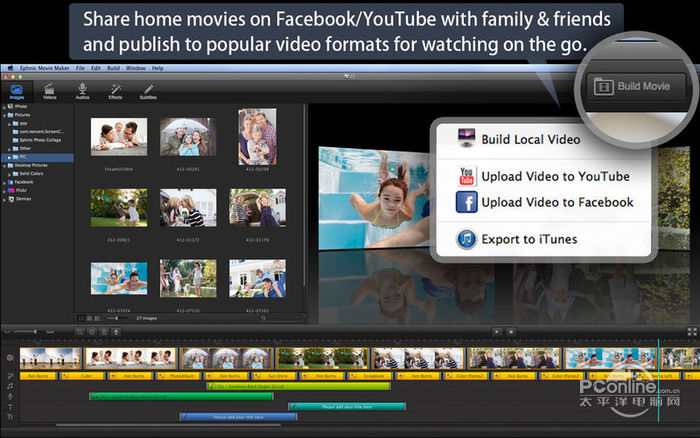Toggle fullscreen preview icon
Screen dimensions: 700x438
692,332
